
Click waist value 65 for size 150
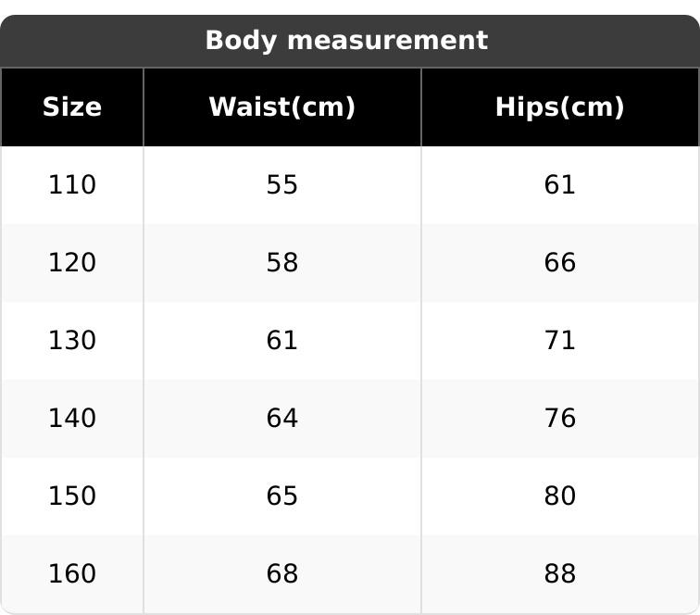(x=281, y=496)
